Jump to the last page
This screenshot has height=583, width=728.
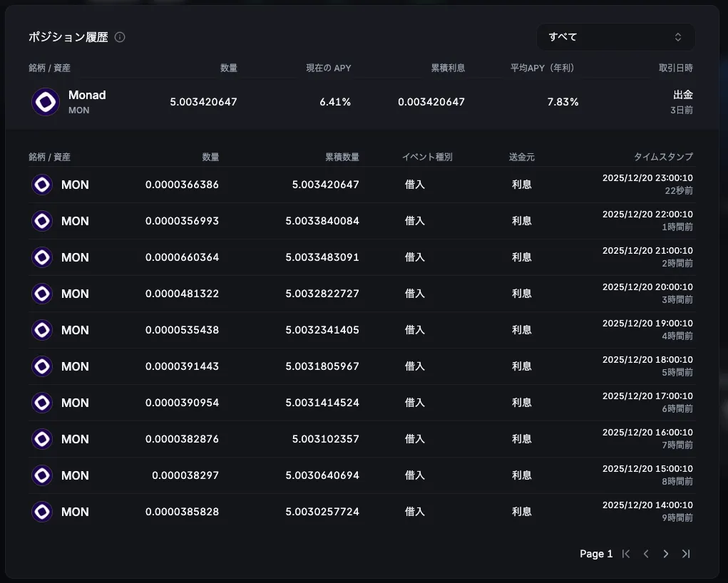(686, 554)
